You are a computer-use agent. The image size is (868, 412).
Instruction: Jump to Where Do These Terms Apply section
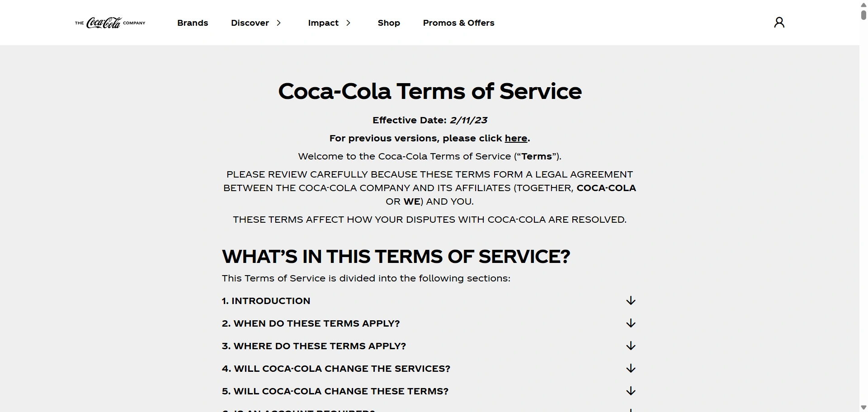(314, 346)
